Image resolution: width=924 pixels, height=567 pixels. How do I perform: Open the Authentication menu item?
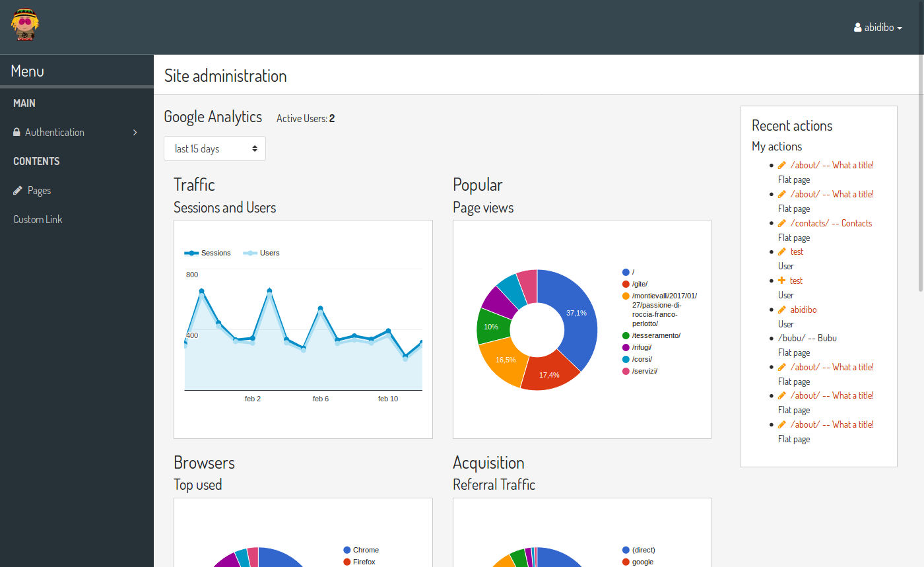77,132
